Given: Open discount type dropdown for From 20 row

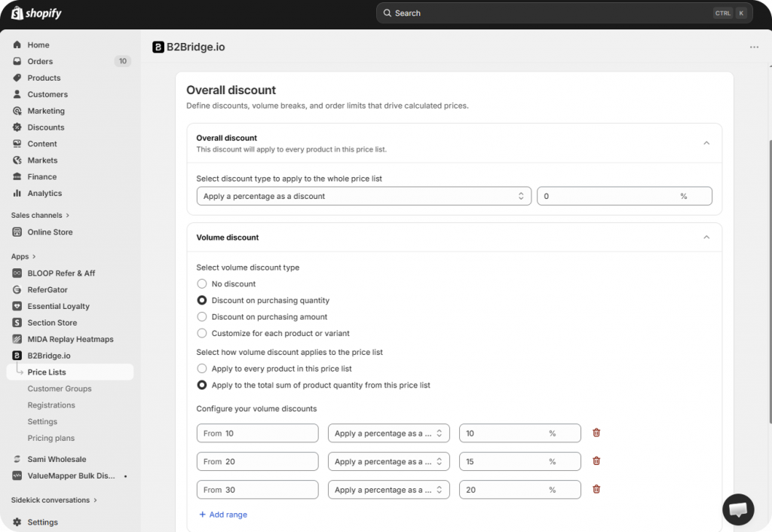Looking at the screenshot, I should [388, 462].
